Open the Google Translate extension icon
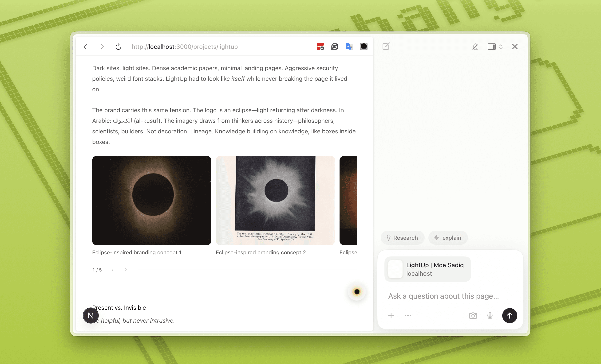601x364 pixels. 349,46
